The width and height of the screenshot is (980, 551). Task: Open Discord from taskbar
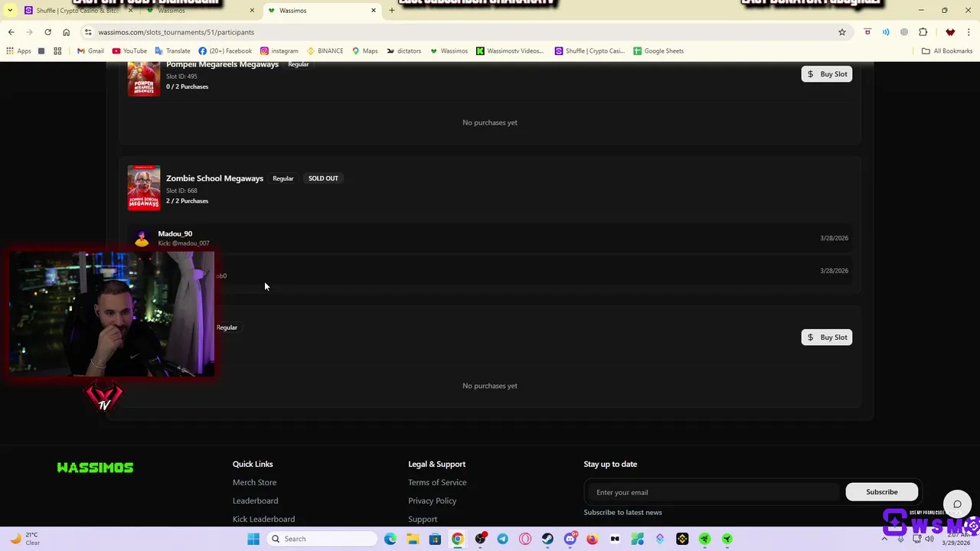pyautogui.click(x=570, y=539)
